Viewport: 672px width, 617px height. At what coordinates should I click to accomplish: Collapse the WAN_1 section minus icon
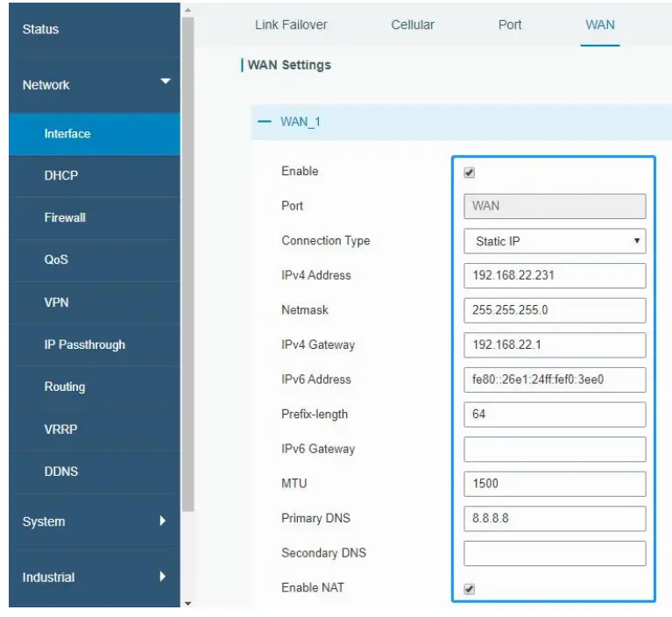265,122
